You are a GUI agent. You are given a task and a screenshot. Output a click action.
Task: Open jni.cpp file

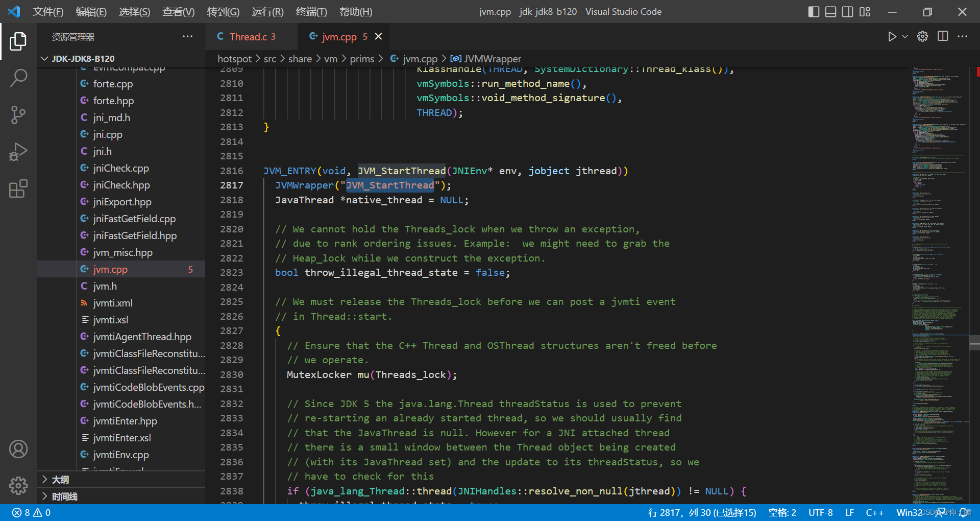click(121, 134)
